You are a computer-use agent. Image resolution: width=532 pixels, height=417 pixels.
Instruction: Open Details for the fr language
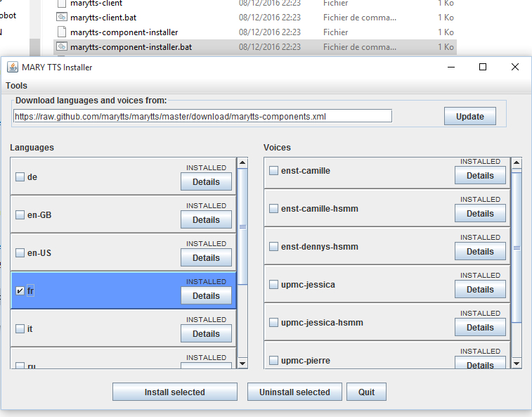click(206, 296)
